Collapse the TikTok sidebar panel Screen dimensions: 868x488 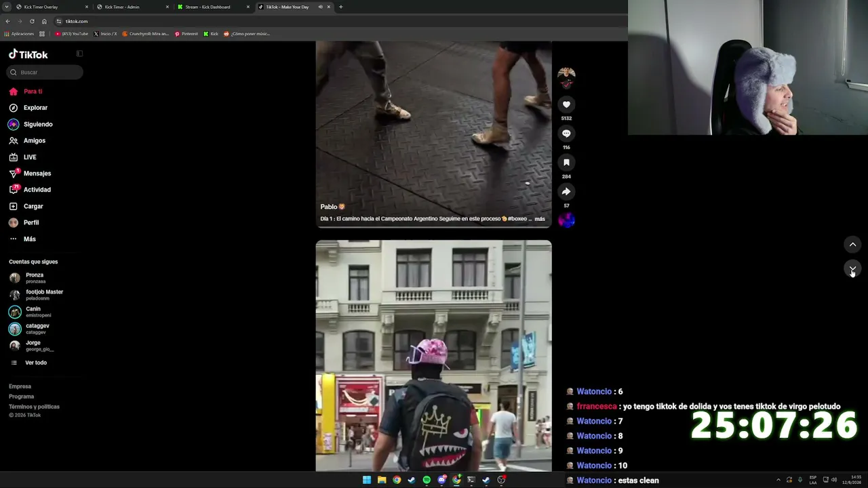click(79, 54)
